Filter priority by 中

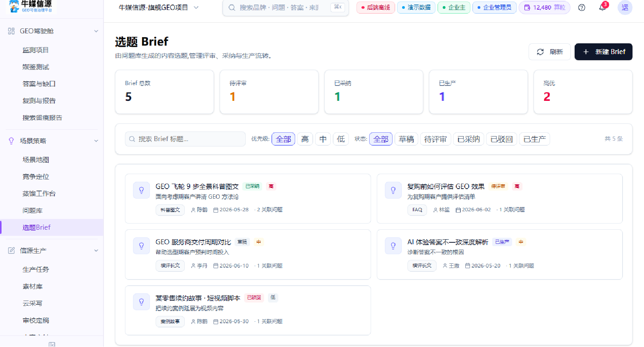(x=323, y=139)
